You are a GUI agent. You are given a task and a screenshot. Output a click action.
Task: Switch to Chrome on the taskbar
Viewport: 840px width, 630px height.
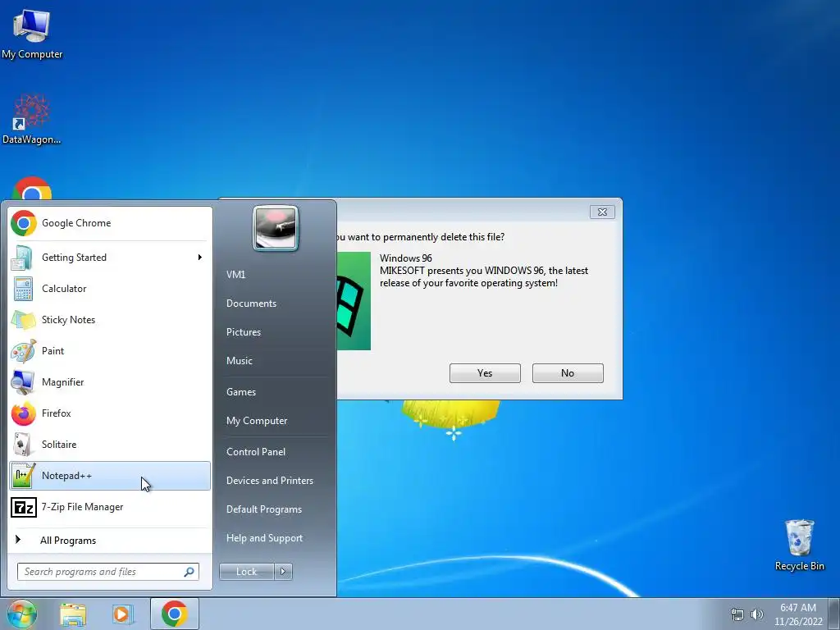coord(174,614)
